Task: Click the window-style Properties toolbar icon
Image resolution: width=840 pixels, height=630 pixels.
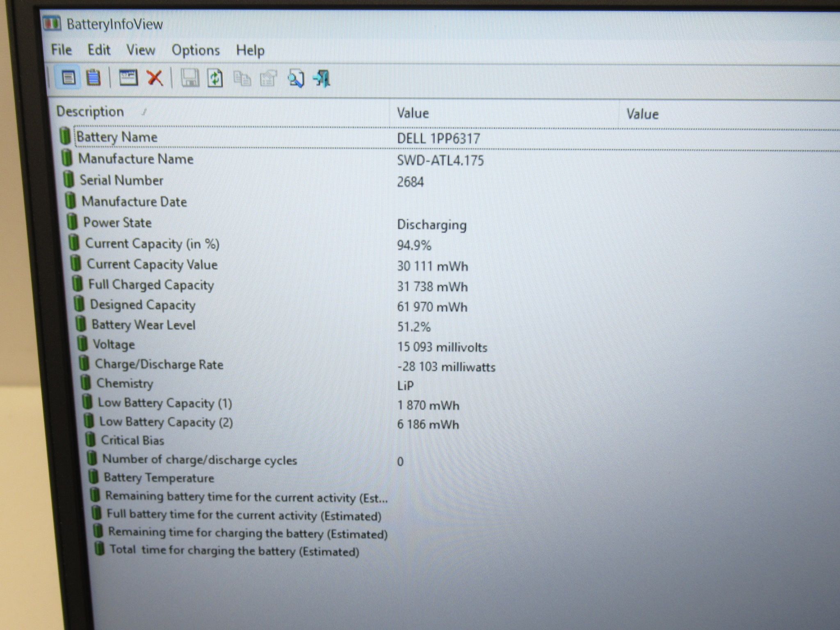Action: [128, 78]
